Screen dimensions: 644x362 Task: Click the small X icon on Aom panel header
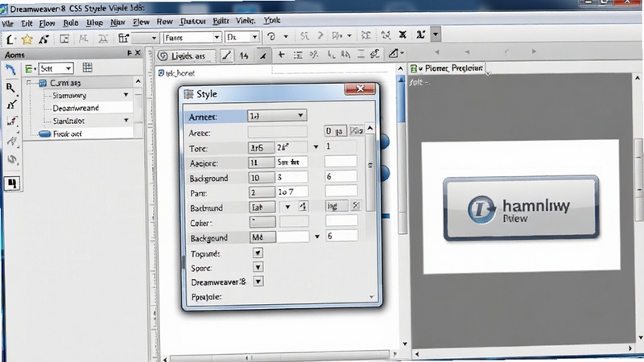[x=138, y=52]
